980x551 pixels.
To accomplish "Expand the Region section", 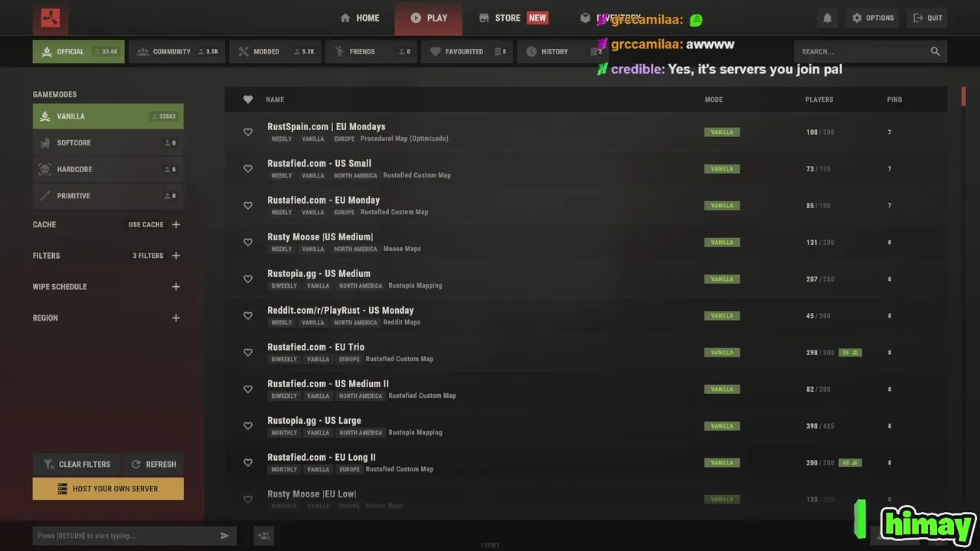I will pos(176,318).
